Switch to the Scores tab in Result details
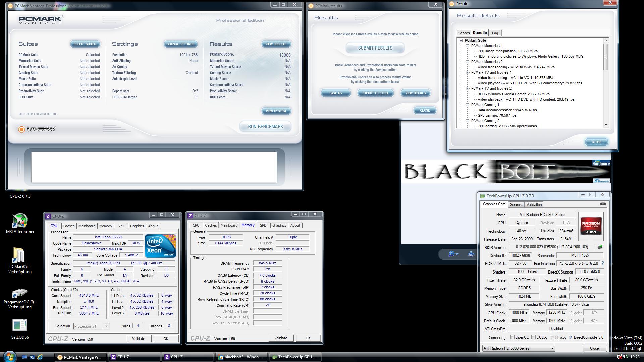Image resolution: width=644 pixels, height=362 pixels. (x=464, y=33)
